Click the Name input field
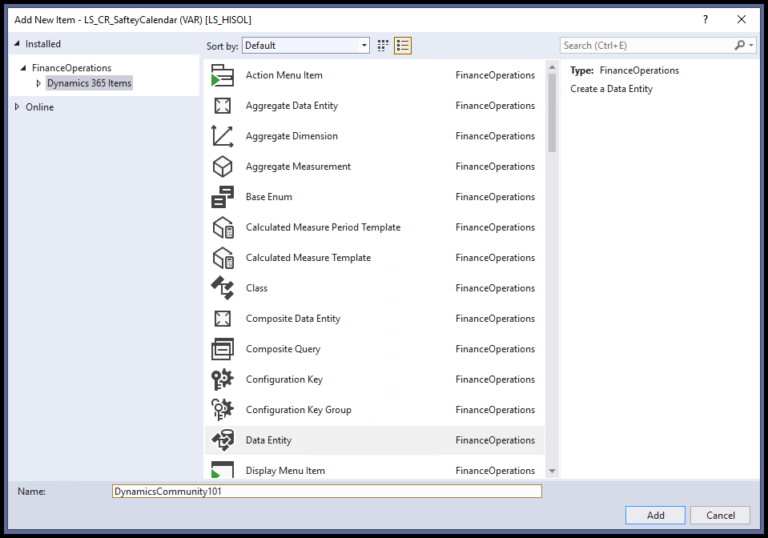The height and width of the screenshot is (538, 768). tap(326, 491)
